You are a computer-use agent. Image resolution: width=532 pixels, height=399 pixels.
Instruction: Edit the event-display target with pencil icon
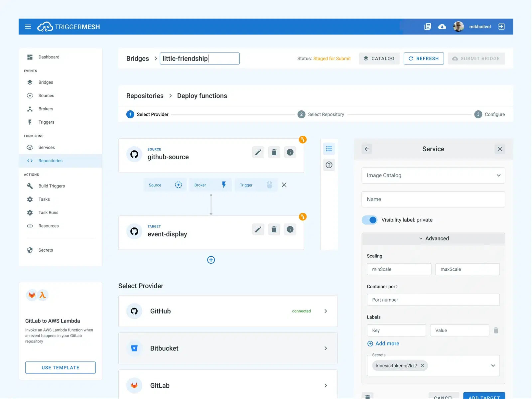[258, 229]
